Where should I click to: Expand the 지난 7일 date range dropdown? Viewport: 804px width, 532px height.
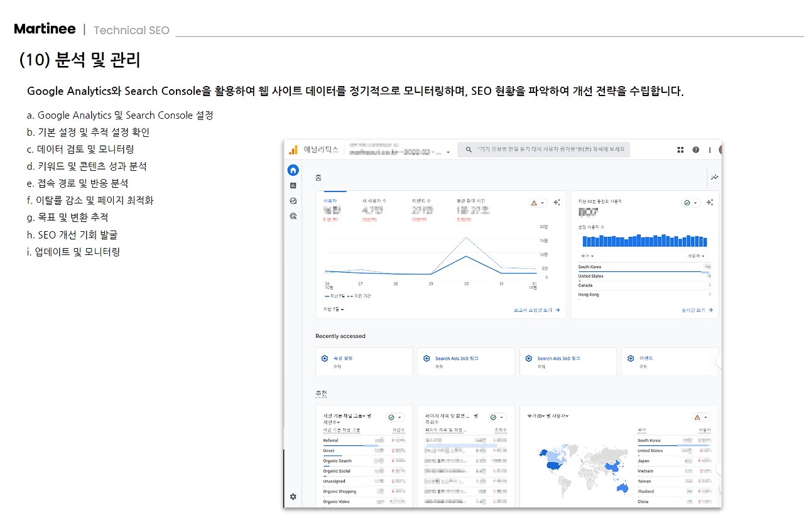[334, 310]
